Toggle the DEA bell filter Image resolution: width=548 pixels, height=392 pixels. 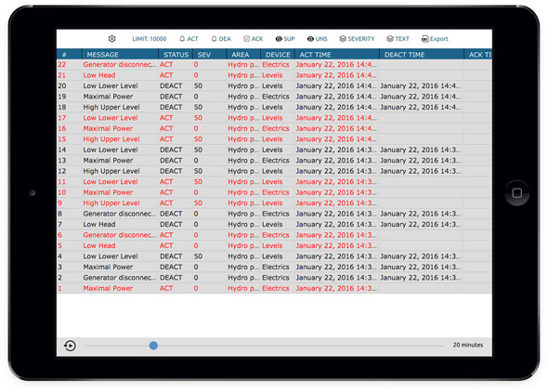point(221,39)
